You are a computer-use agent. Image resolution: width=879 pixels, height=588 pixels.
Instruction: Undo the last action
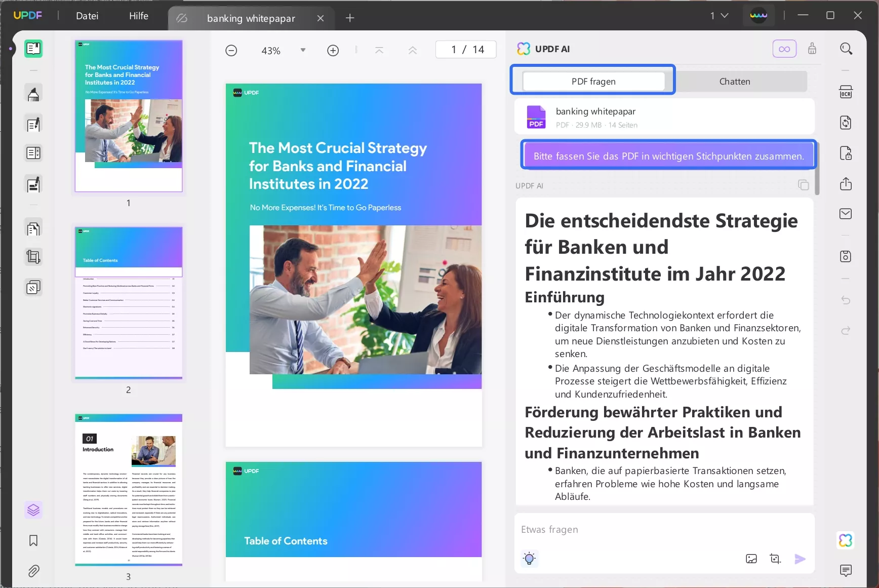pyautogui.click(x=846, y=300)
